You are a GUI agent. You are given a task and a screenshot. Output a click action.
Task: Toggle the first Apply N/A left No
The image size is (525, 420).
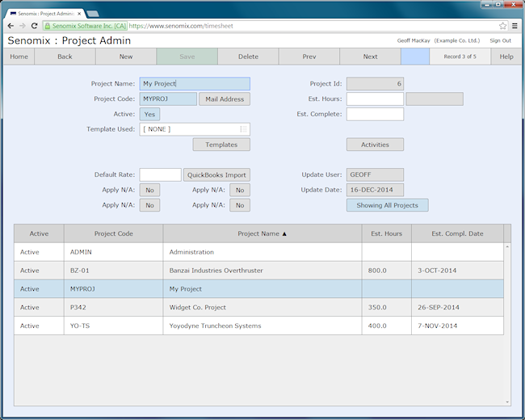tap(149, 190)
